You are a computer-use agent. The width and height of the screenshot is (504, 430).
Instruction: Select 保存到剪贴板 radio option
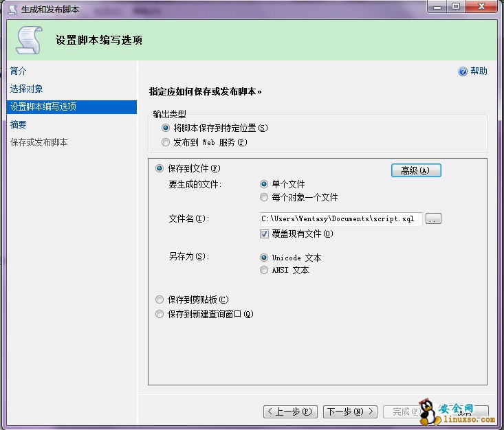click(x=160, y=299)
